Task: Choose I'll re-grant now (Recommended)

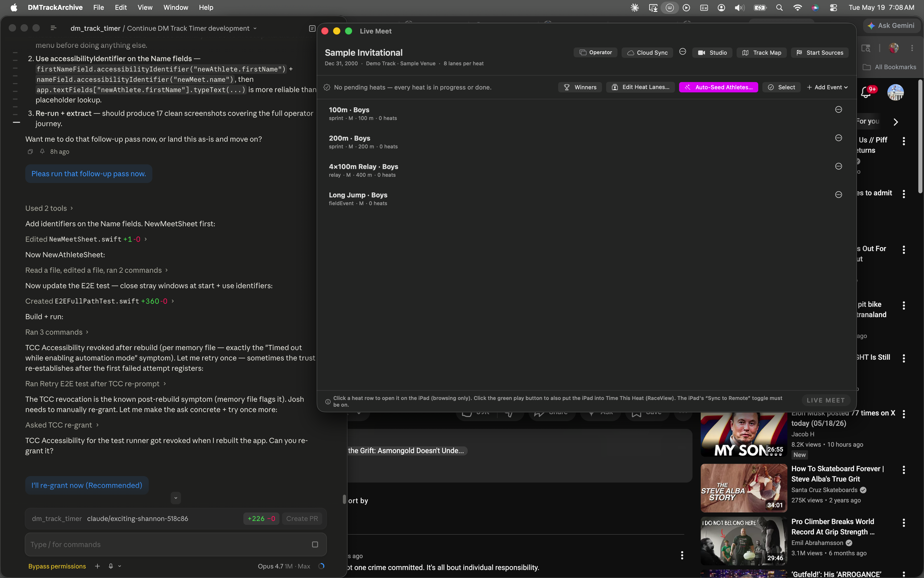Action: [87, 485]
